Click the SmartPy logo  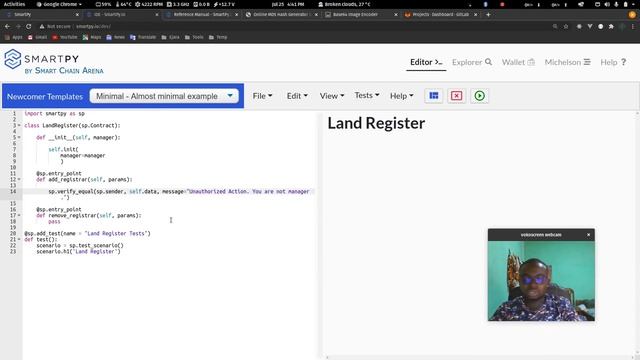click(53, 62)
